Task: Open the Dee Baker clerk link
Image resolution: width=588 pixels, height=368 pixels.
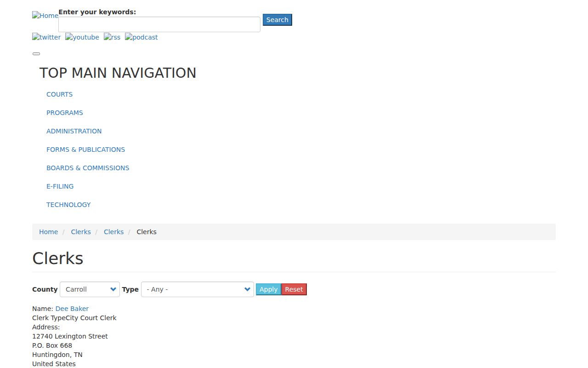Action: 72,309
